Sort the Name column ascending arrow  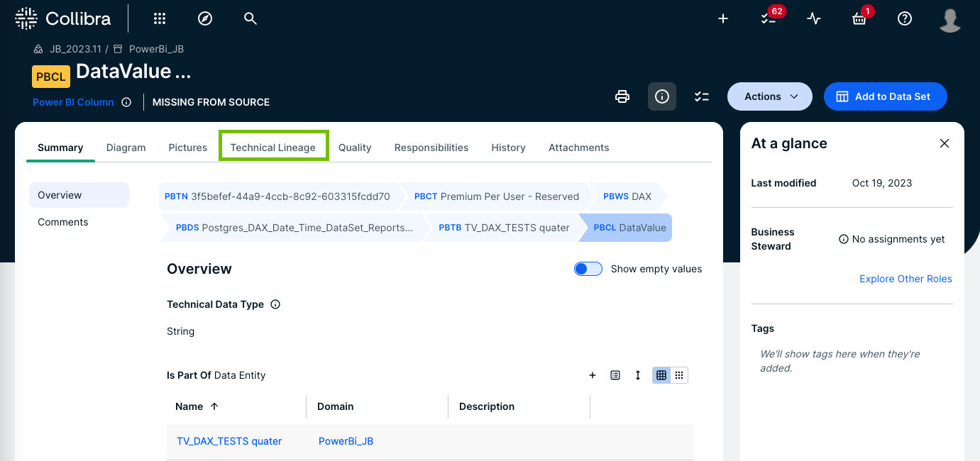pyautogui.click(x=214, y=406)
